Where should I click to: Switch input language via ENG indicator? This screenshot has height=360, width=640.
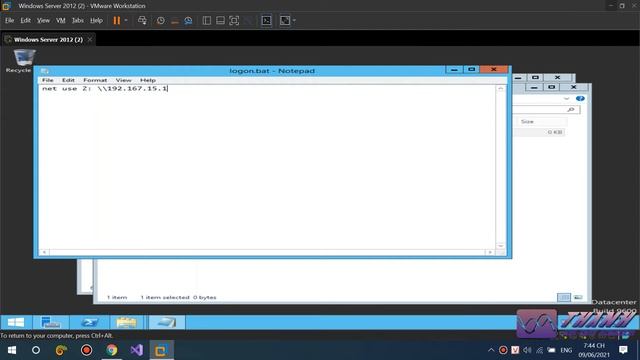pyautogui.click(x=566, y=350)
